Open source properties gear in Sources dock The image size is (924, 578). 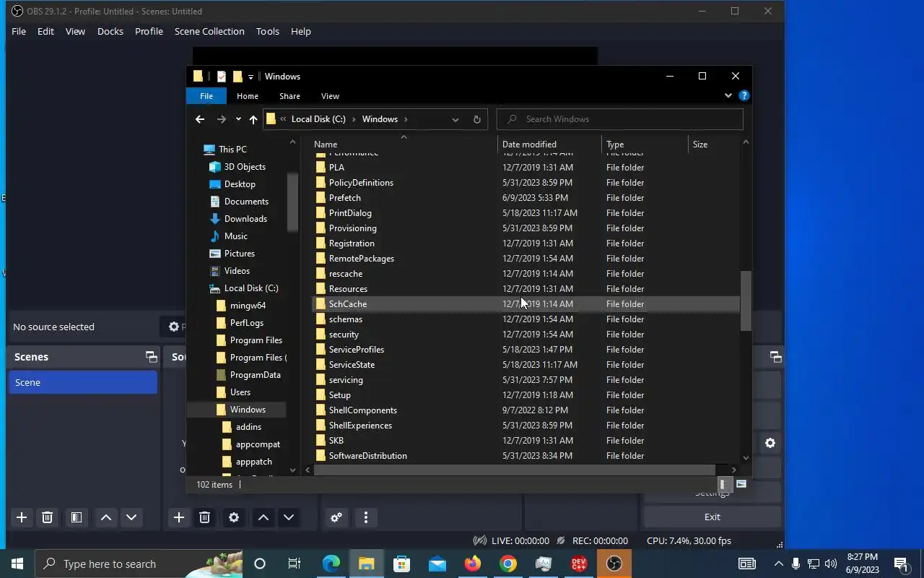[x=234, y=517]
